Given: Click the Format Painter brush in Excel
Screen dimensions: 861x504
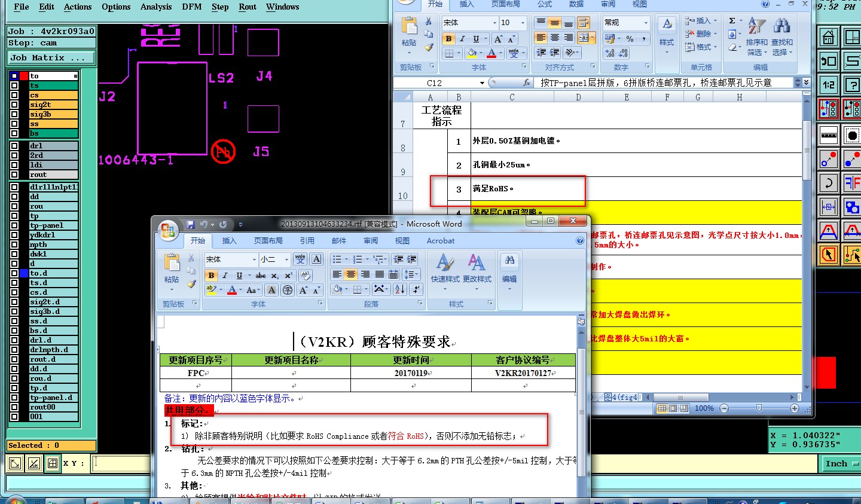Looking at the screenshot, I should tap(429, 47).
